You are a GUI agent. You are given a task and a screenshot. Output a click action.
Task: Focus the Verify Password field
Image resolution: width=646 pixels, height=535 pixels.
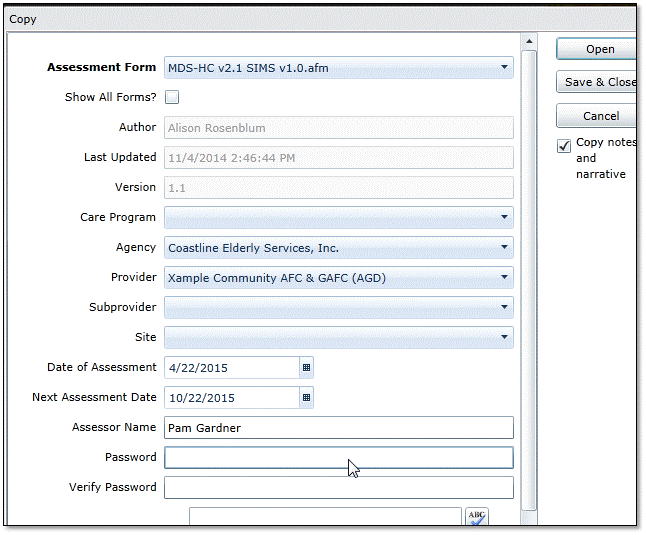(x=338, y=487)
